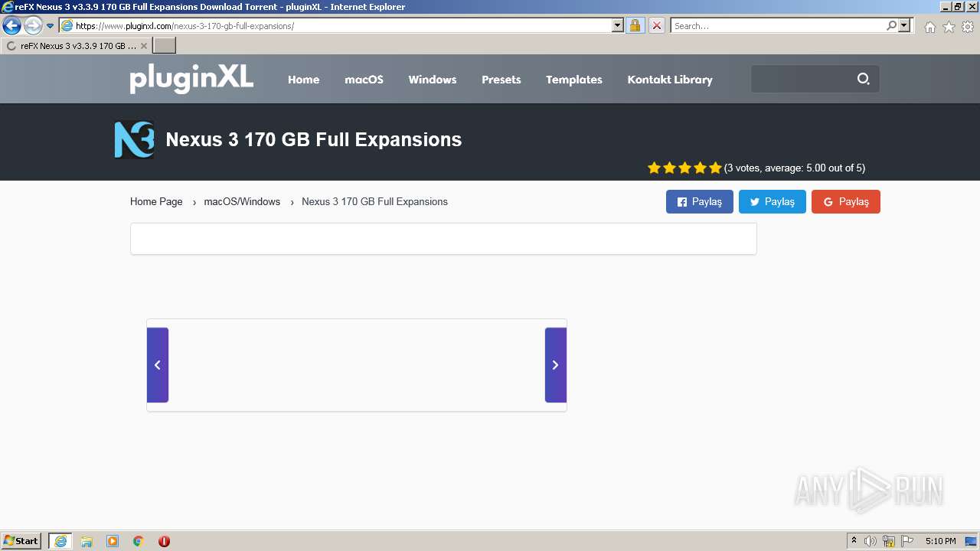Open the Presets menu item
980x551 pixels.
point(501,80)
